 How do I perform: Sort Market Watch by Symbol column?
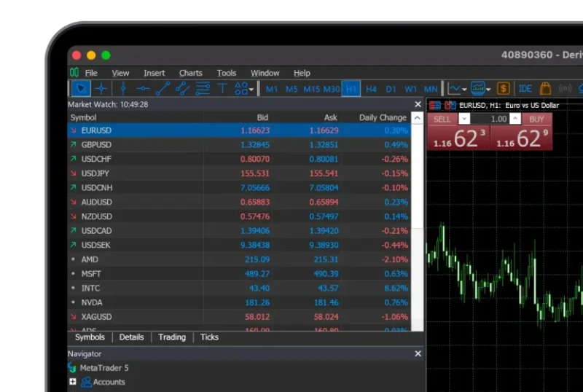click(83, 117)
